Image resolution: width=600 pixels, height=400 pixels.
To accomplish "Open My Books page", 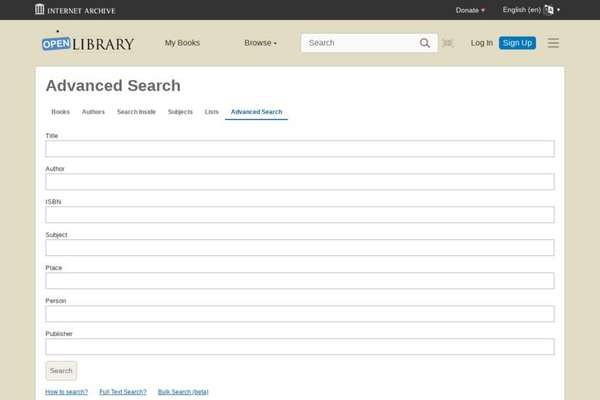I will click(x=182, y=43).
